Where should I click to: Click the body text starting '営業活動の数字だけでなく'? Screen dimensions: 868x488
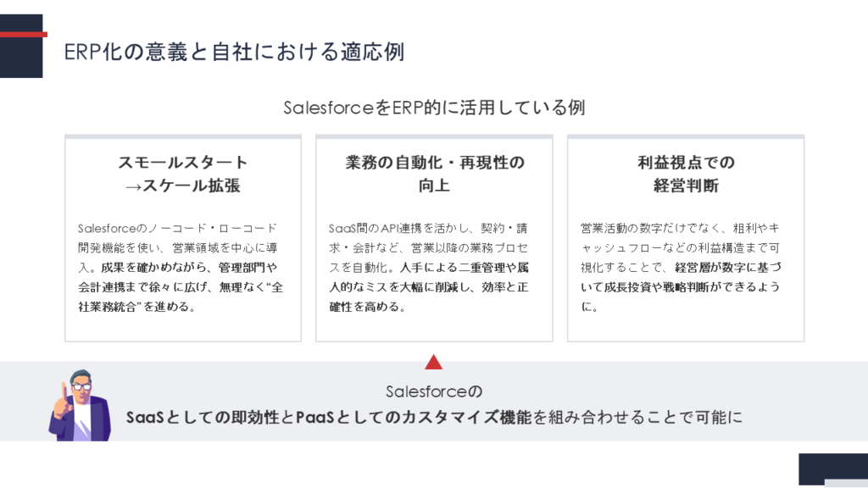681,267
